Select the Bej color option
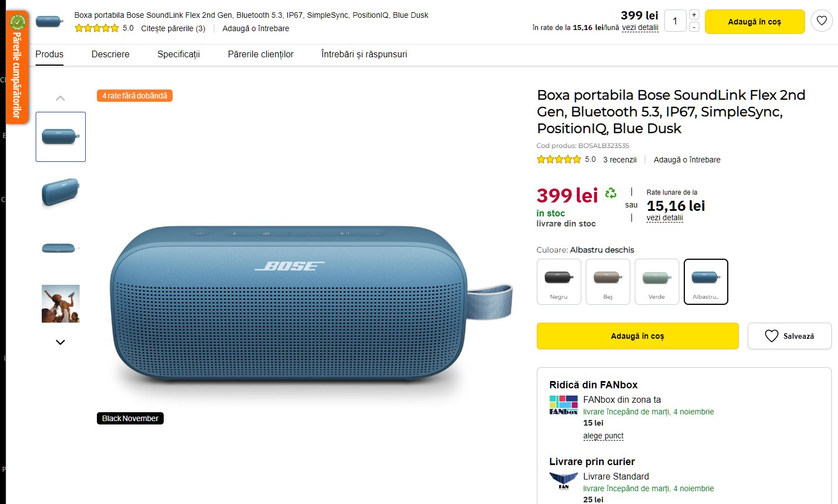The width and height of the screenshot is (838, 504). point(607,281)
